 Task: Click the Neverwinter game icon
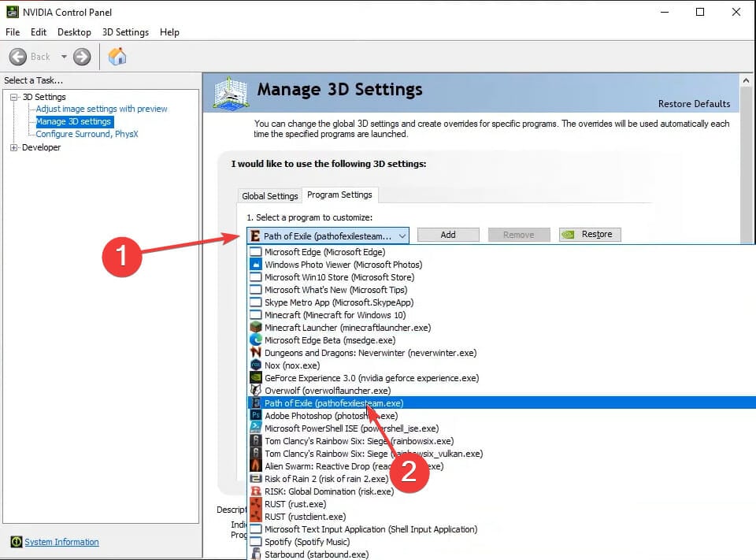coord(255,353)
